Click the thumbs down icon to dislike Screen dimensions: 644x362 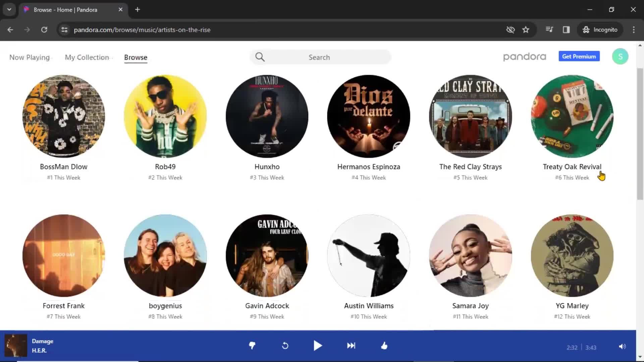(252, 346)
